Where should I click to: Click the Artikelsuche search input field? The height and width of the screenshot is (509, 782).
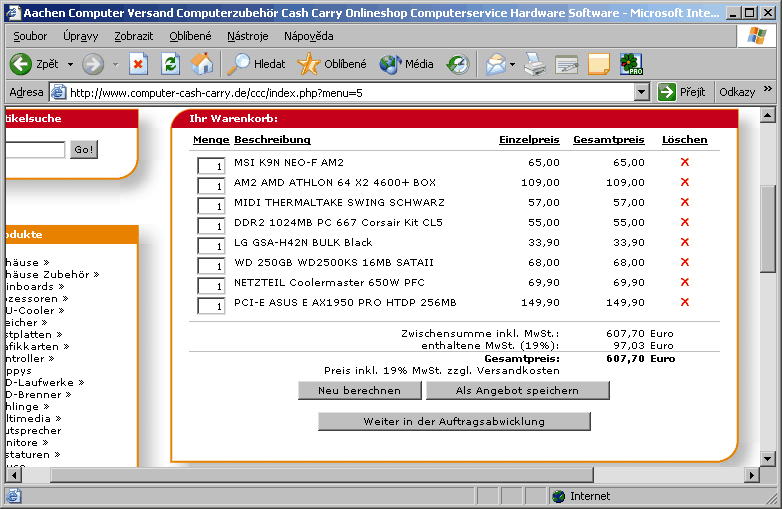click(x=35, y=150)
